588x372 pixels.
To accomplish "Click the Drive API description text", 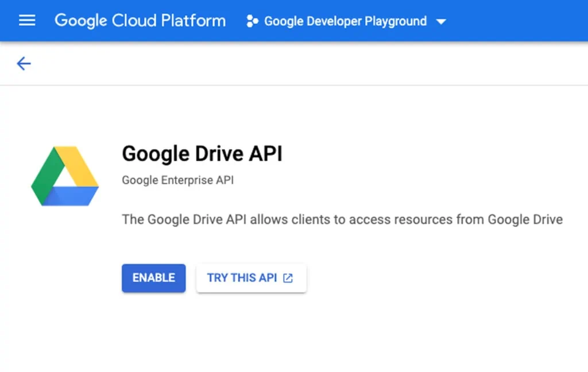I will [342, 219].
